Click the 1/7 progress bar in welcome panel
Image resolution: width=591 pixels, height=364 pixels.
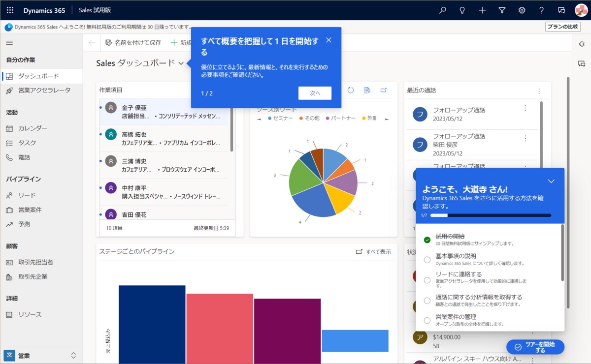pos(490,215)
